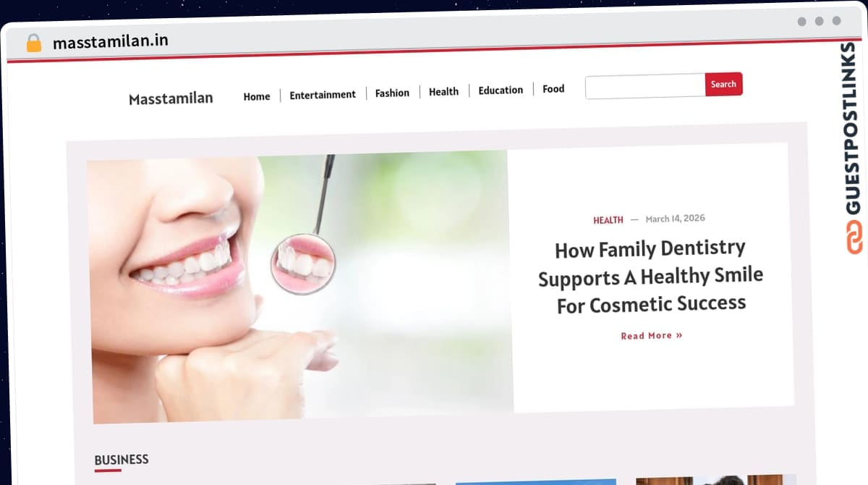
Task: Select the BUSINESS section heading
Action: pyautogui.click(x=122, y=460)
